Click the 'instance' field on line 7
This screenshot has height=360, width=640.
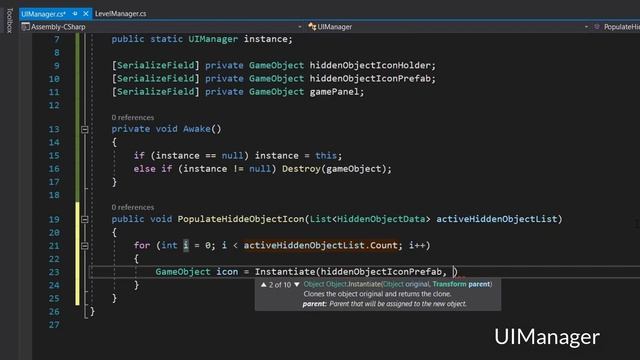tap(265, 39)
